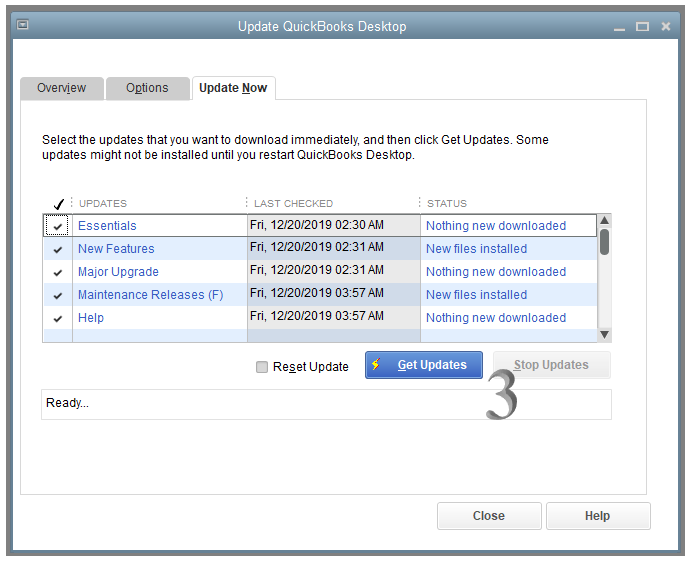Click the select-all checkmark column header
This screenshot has height=562, width=690.
click(x=58, y=204)
